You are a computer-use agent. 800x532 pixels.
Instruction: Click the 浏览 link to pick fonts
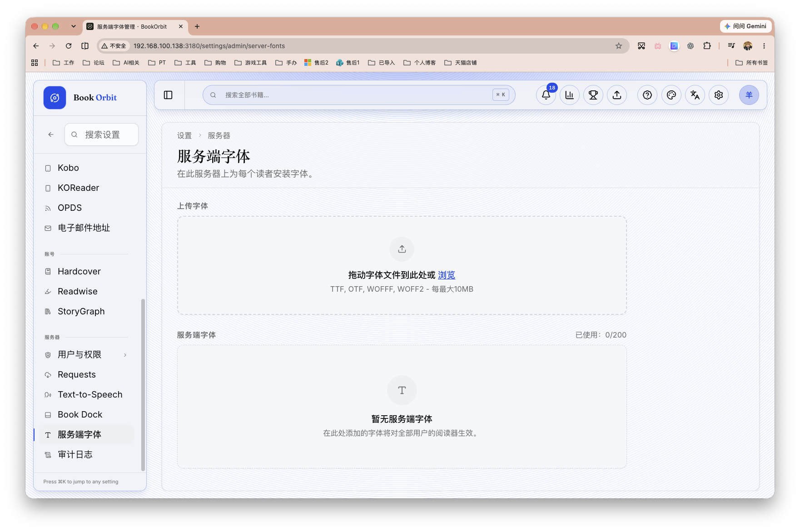click(447, 275)
